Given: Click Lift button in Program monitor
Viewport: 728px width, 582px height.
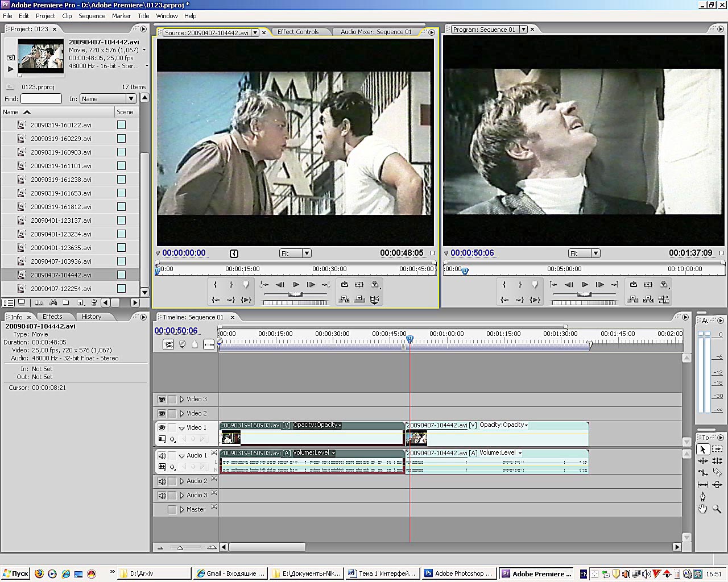Looking at the screenshot, I should click(633, 300).
